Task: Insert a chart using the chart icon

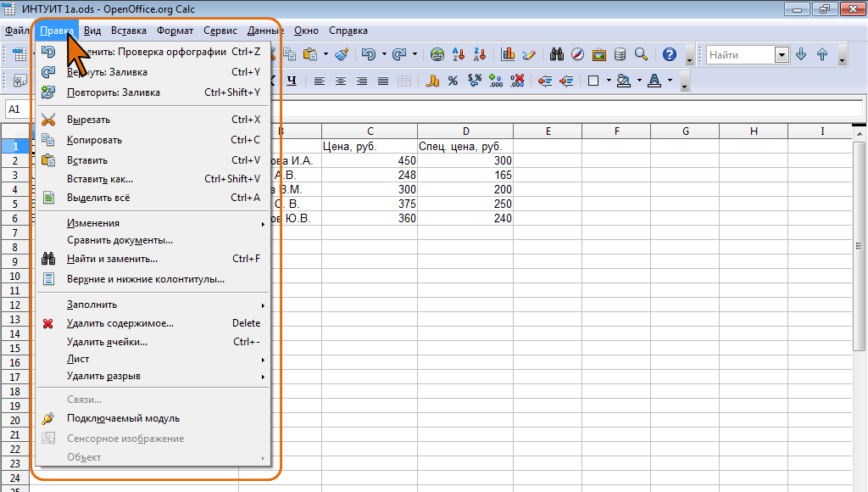Action: (508, 54)
